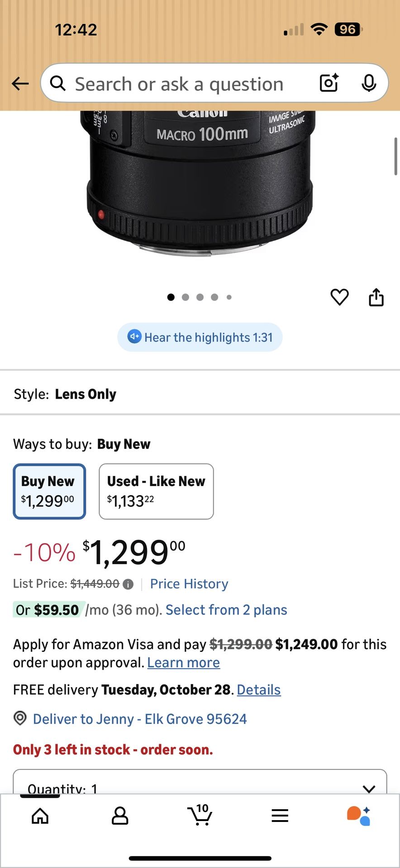Select the Buy New option

(x=49, y=491)
